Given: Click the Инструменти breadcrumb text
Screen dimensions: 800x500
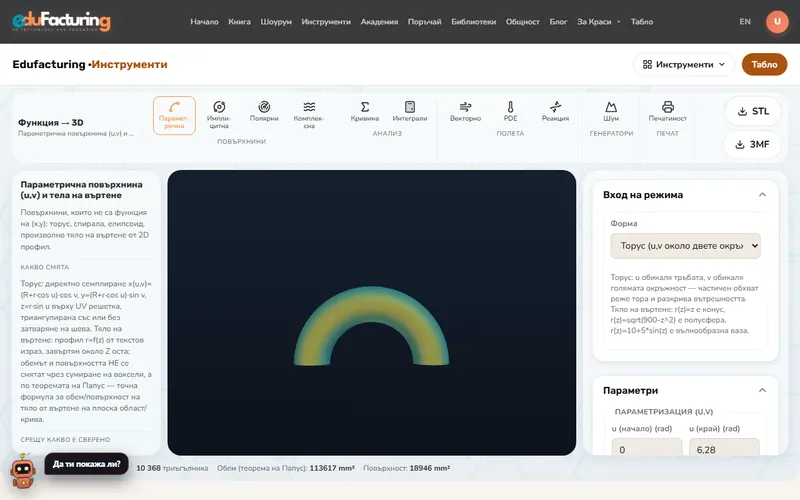Looking at the screenshot, I should [129, 64].
